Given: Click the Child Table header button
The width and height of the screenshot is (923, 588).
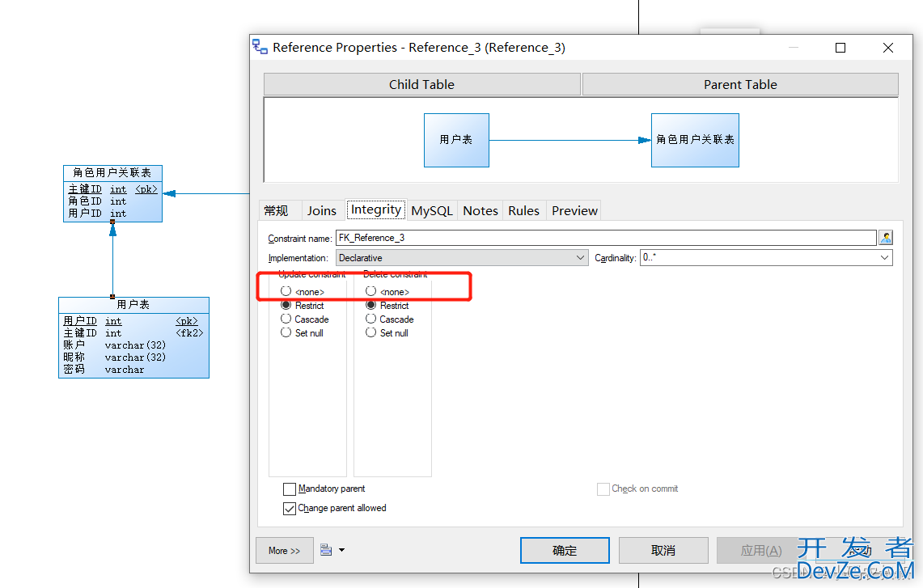Looking at the screenshot, I should 422,84.
